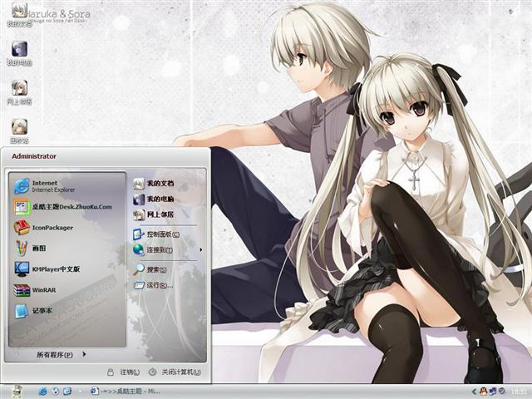This screenshot has height=399, width=532.
Task: Click the Start button on taskbar
Action: pyautogui.click(x=17, y=392)
